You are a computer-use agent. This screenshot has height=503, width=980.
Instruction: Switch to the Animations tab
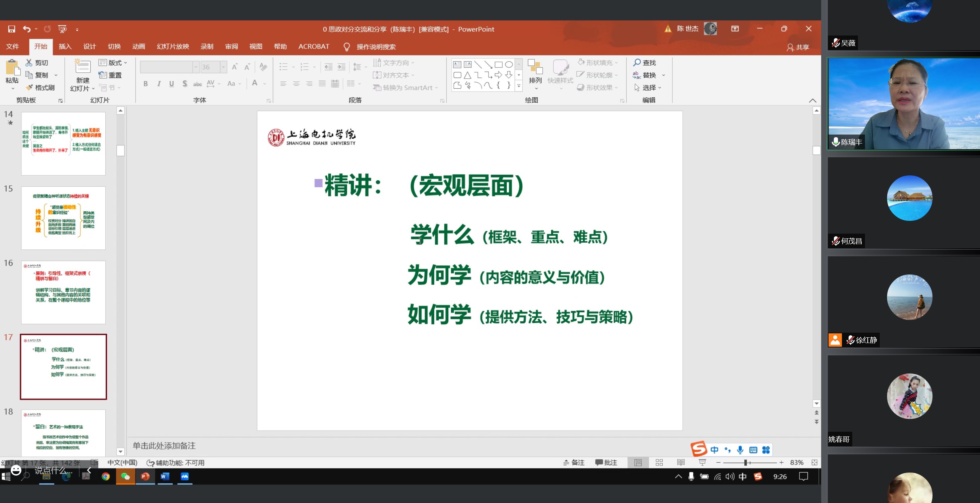click(138, 47)
